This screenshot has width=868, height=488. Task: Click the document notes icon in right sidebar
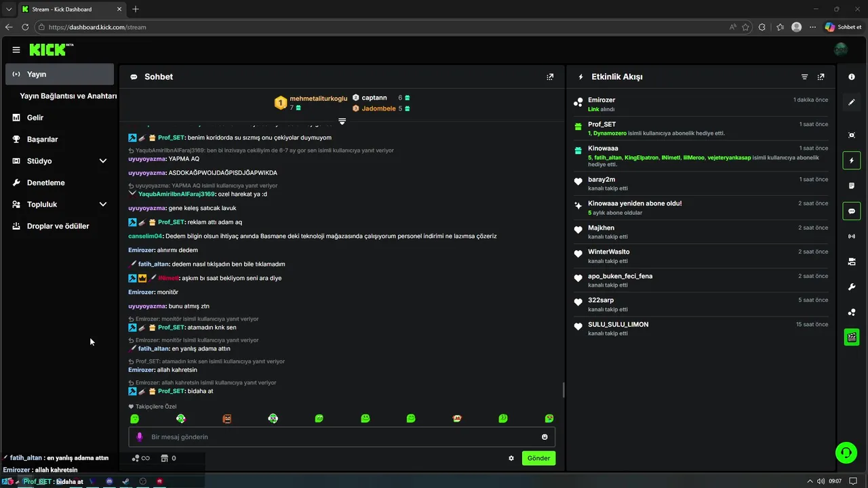tap(852, 186)
